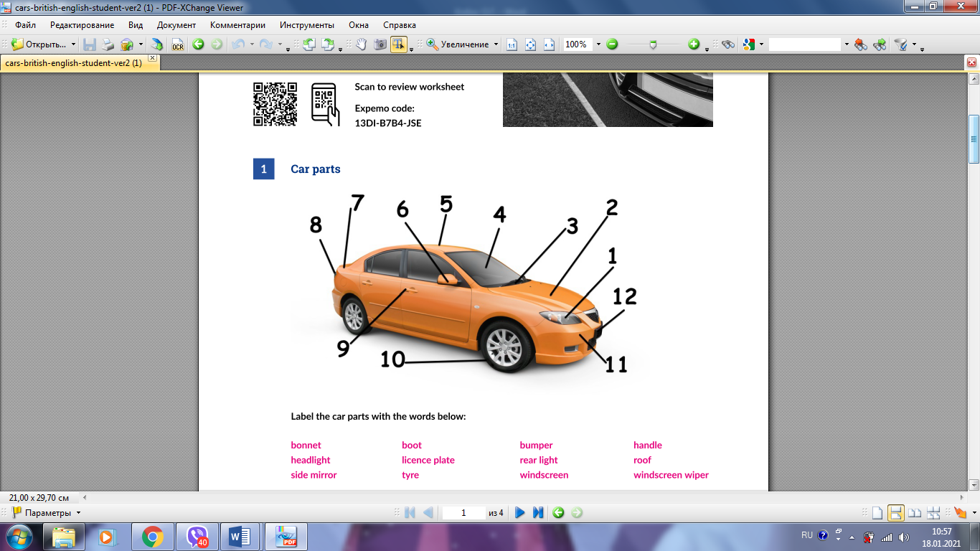
Task: Click the Next Page navigation button
Action: pyautogui.click(x=520, y=513)
